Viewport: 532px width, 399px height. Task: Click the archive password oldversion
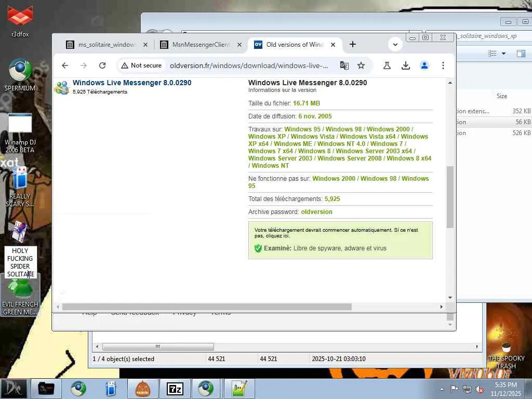point(316,212)
